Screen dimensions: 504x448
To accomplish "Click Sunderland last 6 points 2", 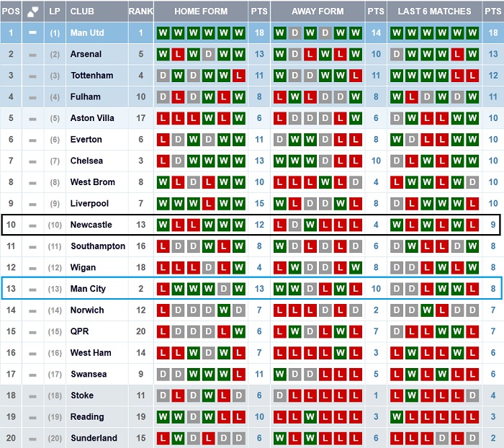I will tap(492, 438).
